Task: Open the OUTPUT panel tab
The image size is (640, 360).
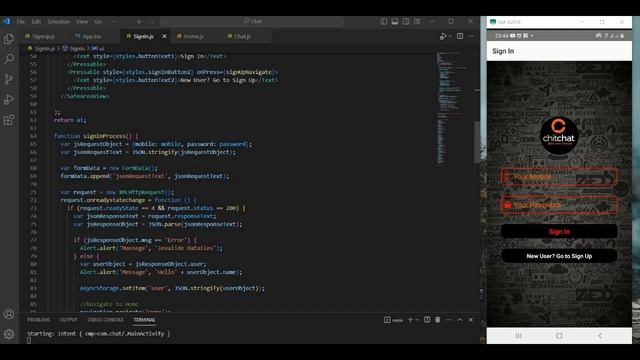Action: [69, 320]
